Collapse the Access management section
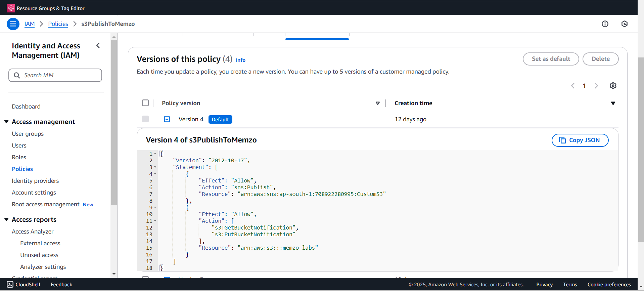 6,122
